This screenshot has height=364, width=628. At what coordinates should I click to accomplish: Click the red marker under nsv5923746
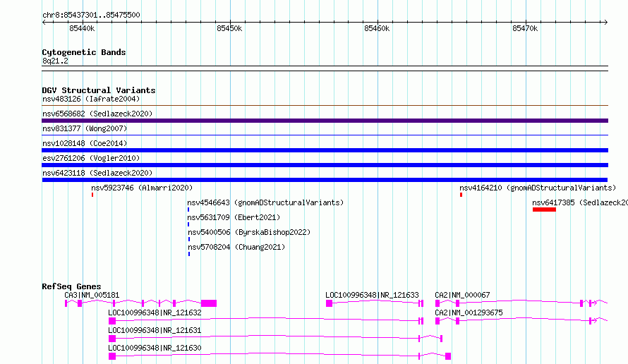tap(92, 195)
